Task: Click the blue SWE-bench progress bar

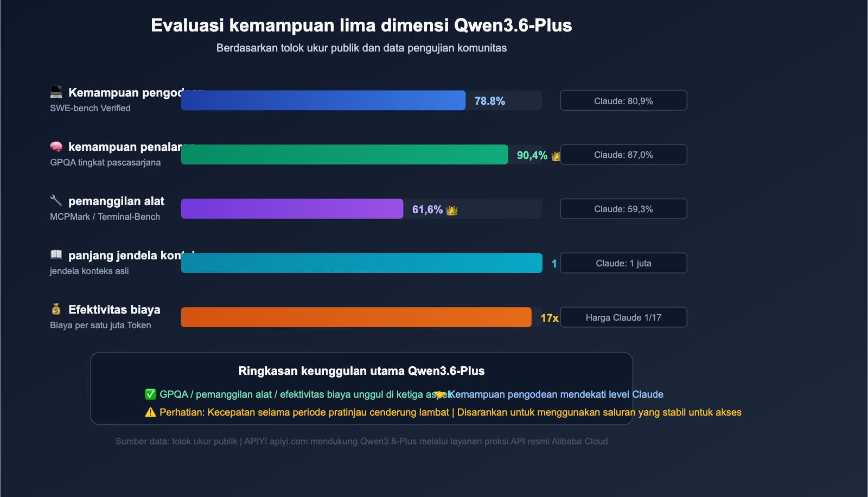Action: click(x=323, y=100)
